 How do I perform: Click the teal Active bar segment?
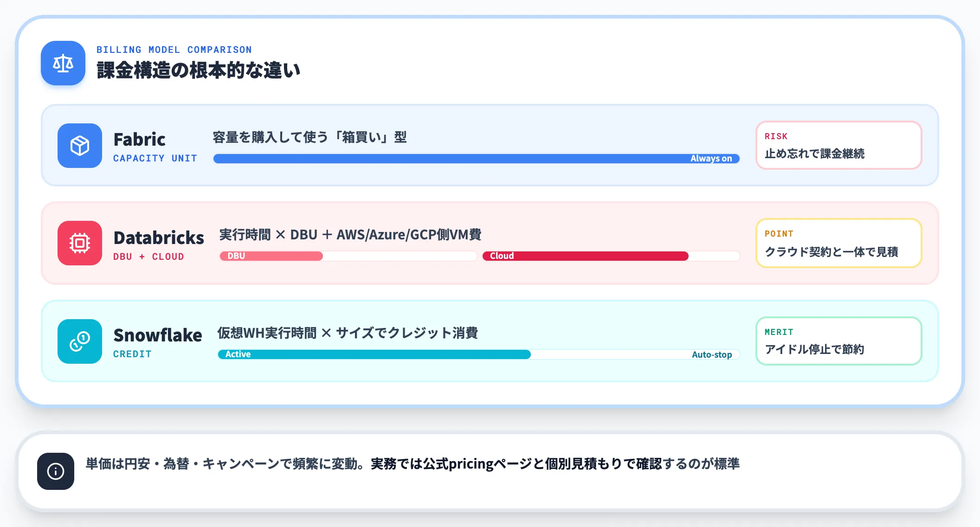[374, 354]
